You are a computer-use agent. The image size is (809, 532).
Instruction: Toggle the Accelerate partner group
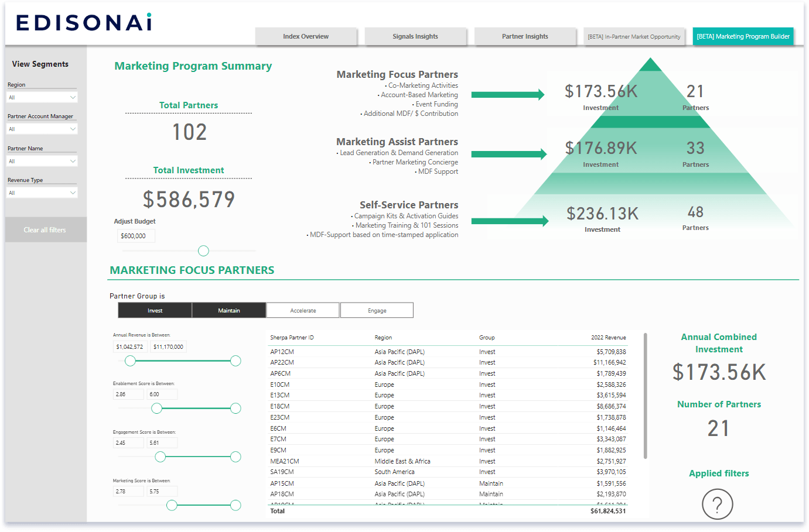[303, 310]
